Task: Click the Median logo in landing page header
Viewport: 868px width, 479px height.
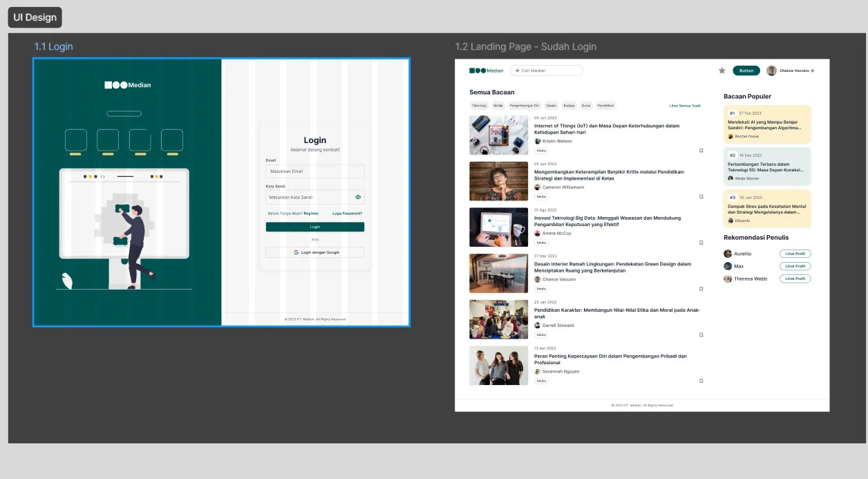Action: point(486,70)
